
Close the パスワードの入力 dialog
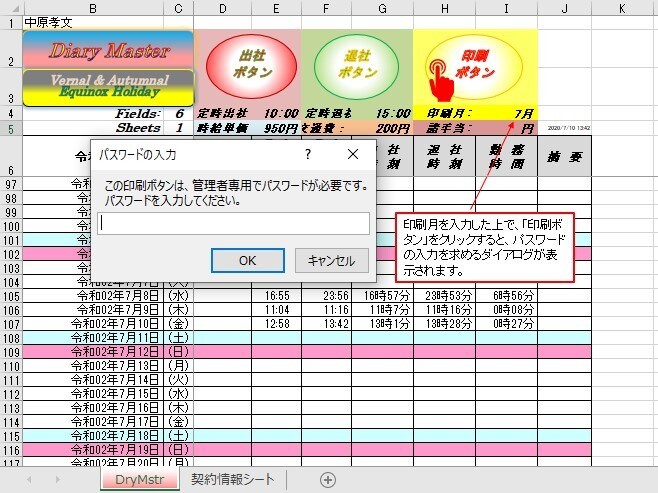pyautogui.click(x=353, y=154)
